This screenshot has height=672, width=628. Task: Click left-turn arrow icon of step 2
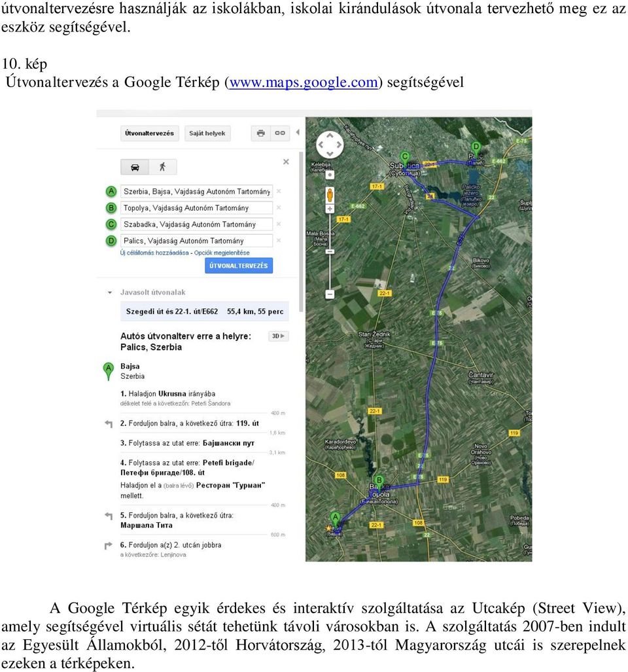109,424
